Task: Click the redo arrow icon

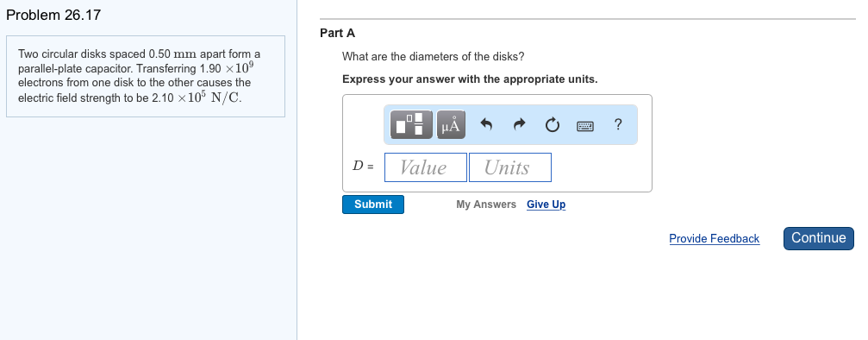Action: point(519,125)
